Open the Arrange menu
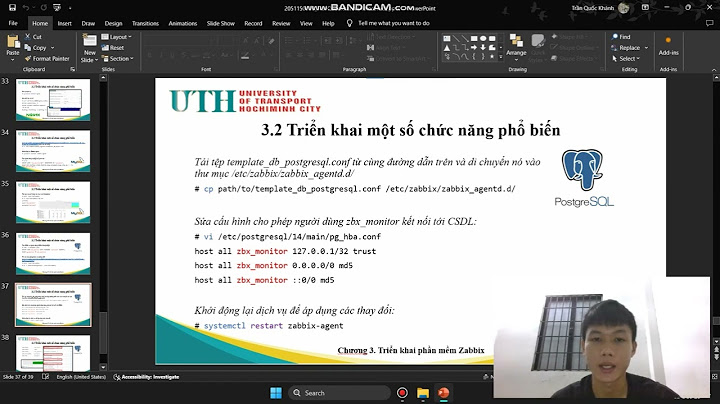Image resolution: width=720 pixels, height=404 pixels. pos(516,47)
